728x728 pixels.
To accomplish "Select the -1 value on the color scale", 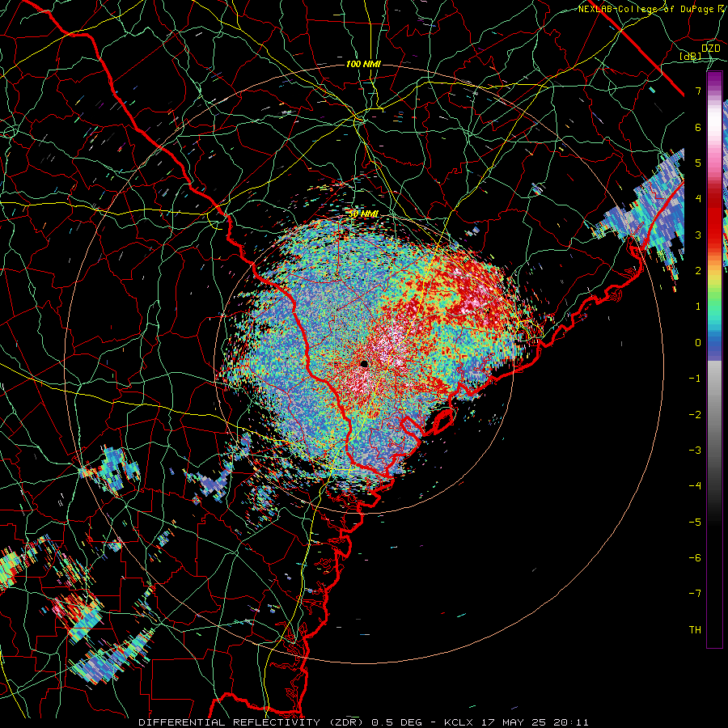I will click(695, 379).
